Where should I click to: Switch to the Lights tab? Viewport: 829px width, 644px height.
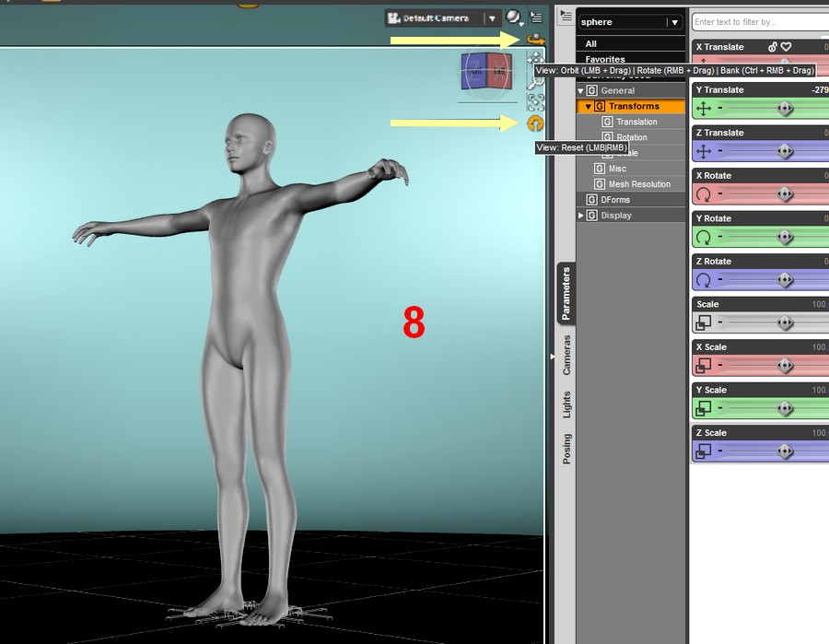tap(566, 404)
